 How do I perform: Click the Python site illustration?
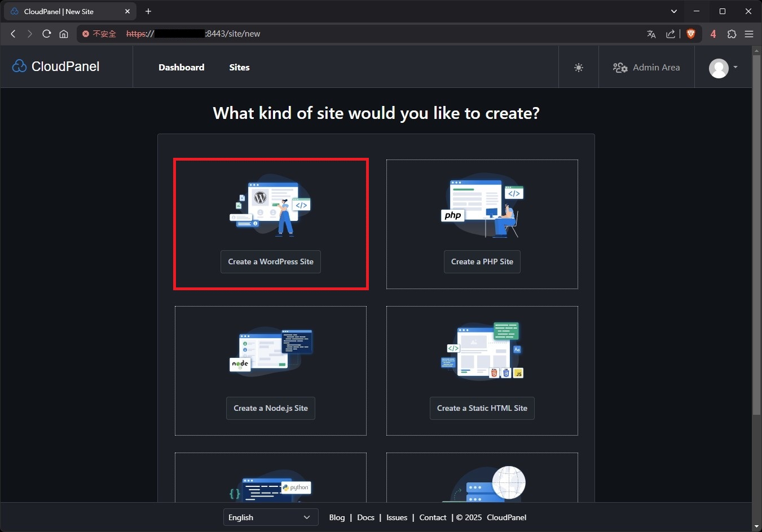click(271, 486)
